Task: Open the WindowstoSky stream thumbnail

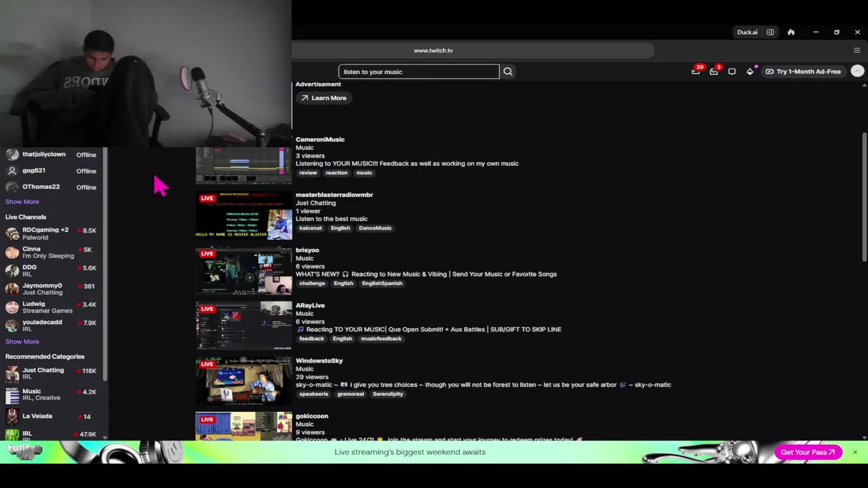Action: (243, 382)
